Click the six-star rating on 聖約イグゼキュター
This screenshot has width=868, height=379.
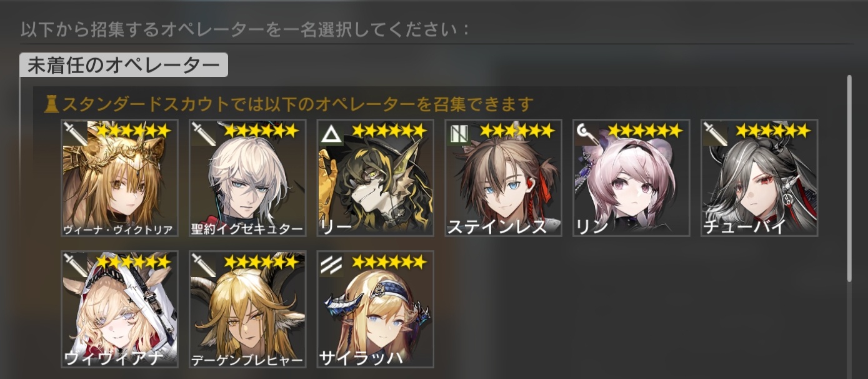pyautogui.click(x=261, y=131)
